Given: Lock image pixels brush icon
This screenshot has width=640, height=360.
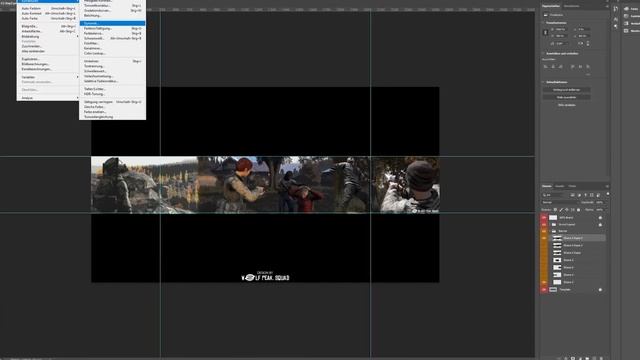Looking at the screenshot, I should [561, 210].
